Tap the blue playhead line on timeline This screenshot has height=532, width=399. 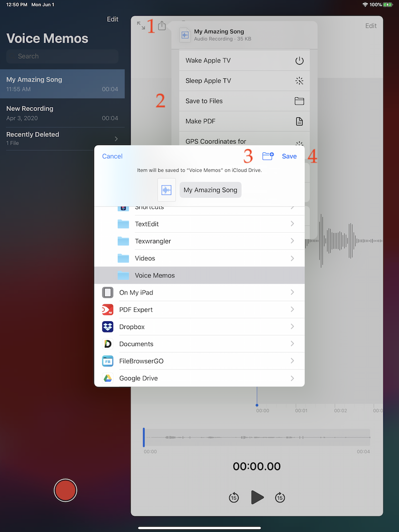257,396
